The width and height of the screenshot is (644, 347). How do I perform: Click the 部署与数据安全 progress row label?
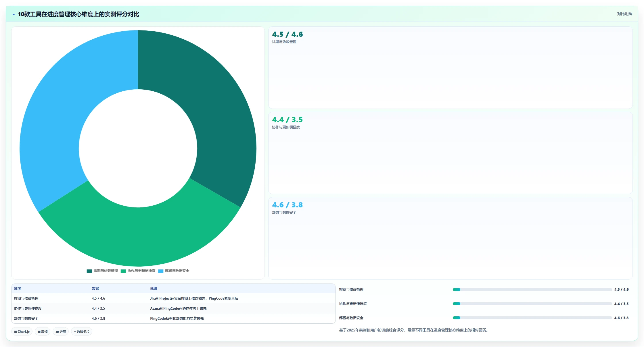click(351, 318)
